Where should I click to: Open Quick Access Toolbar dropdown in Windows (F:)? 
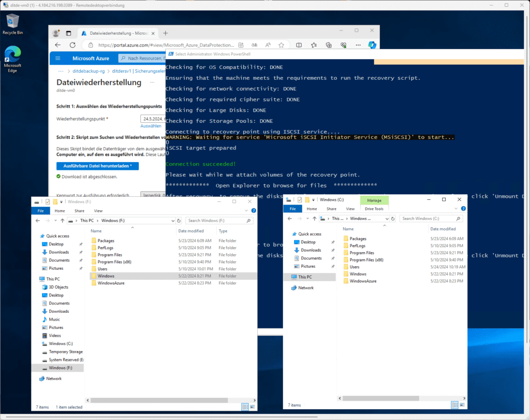coord(61,202)
